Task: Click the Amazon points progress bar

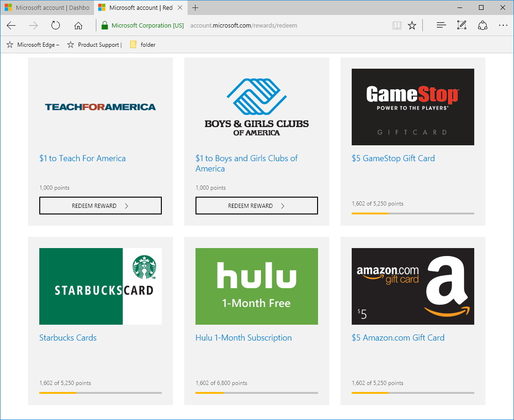Action: click(413, 393)
